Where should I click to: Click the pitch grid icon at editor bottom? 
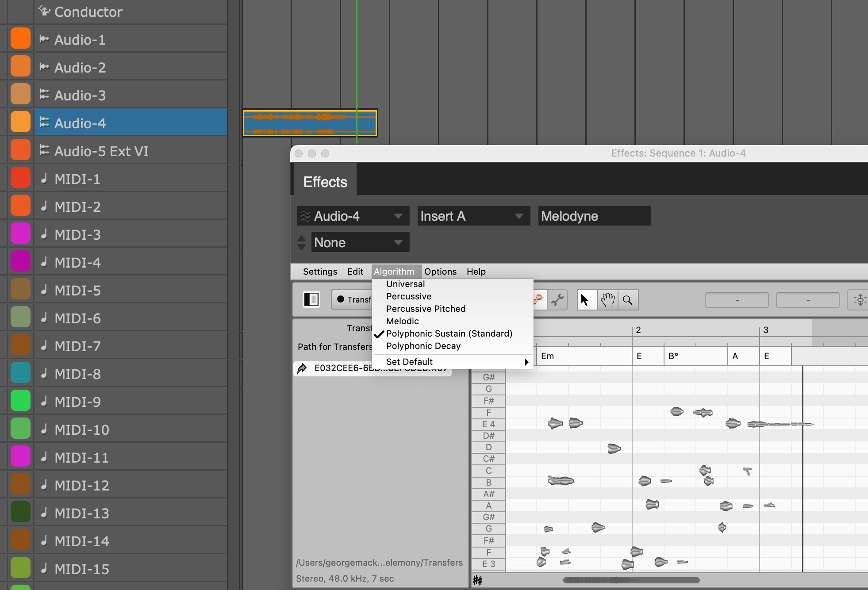click(x=478, y=580)
